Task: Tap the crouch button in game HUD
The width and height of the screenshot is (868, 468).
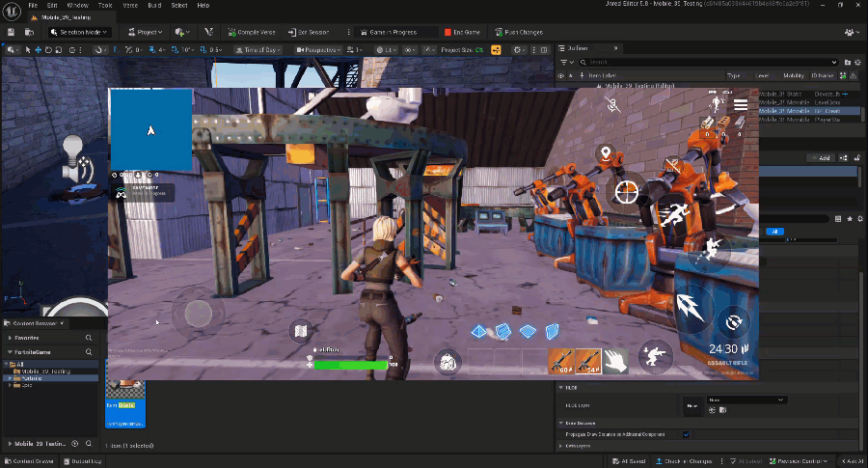Action: tap(656, 356)
